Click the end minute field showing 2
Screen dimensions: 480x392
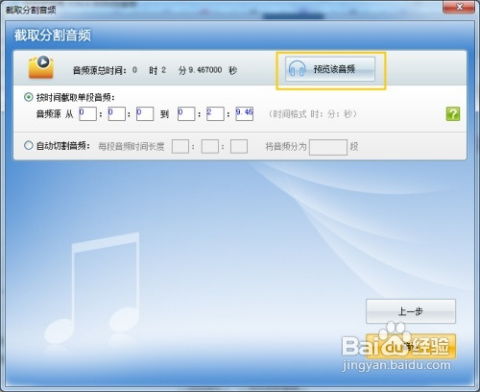[x=215, y=114]
